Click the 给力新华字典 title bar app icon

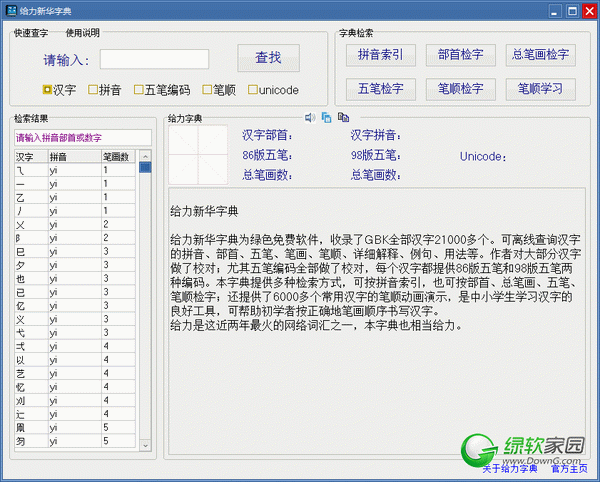[11, 10]
